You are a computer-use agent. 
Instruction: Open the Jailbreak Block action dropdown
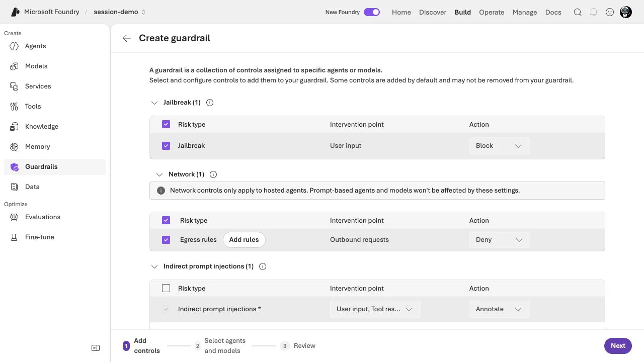(x=499, y=146)
